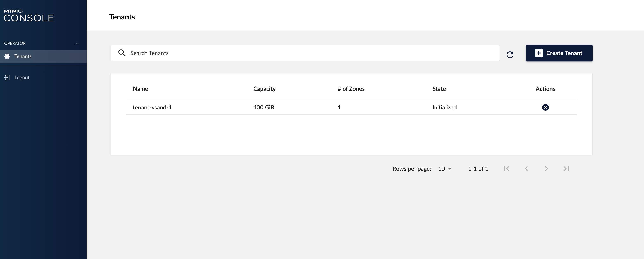
Task: Click the Tenants page heading
Action: click(122, 17)
